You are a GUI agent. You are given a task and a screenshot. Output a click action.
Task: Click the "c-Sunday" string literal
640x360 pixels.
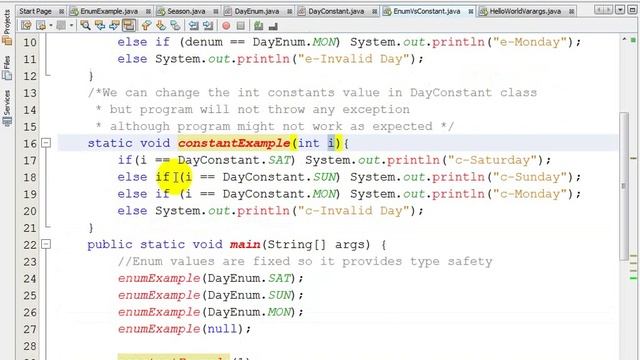coord(530,177)
